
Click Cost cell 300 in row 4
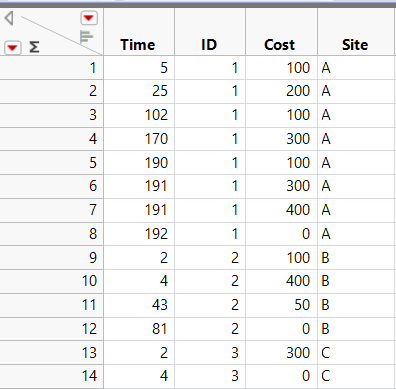(x=282, y=139)
